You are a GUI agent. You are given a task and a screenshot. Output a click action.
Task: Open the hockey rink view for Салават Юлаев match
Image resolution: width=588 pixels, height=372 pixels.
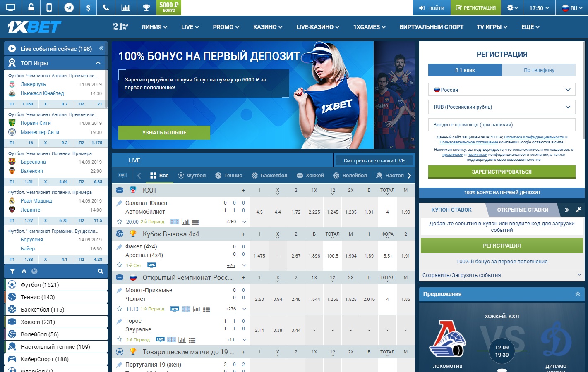175,222
